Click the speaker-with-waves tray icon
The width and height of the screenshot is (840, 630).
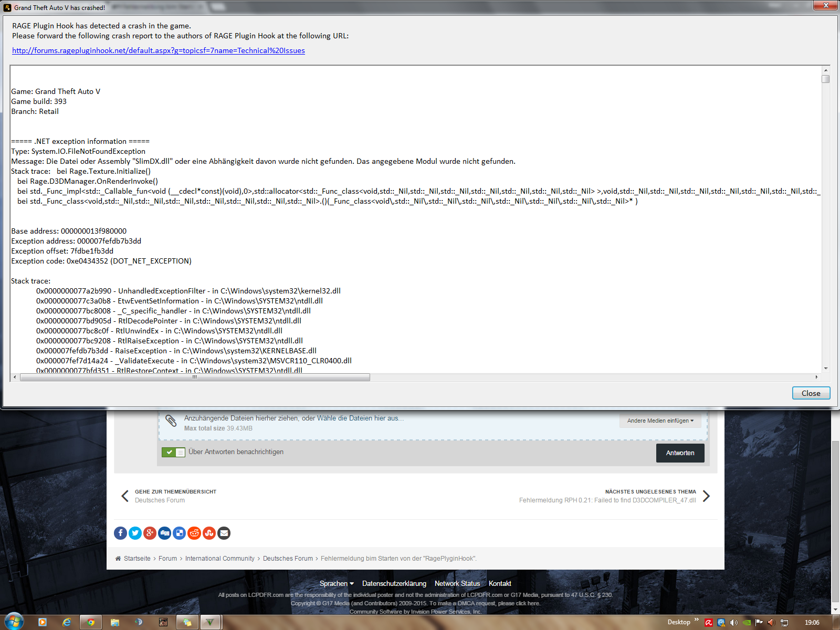(734, 623)
